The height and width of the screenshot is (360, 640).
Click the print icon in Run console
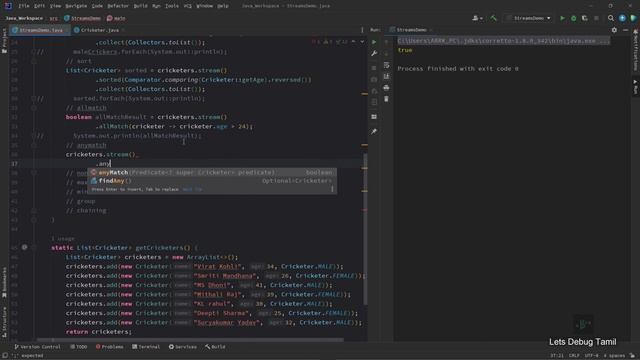(386, 87)
